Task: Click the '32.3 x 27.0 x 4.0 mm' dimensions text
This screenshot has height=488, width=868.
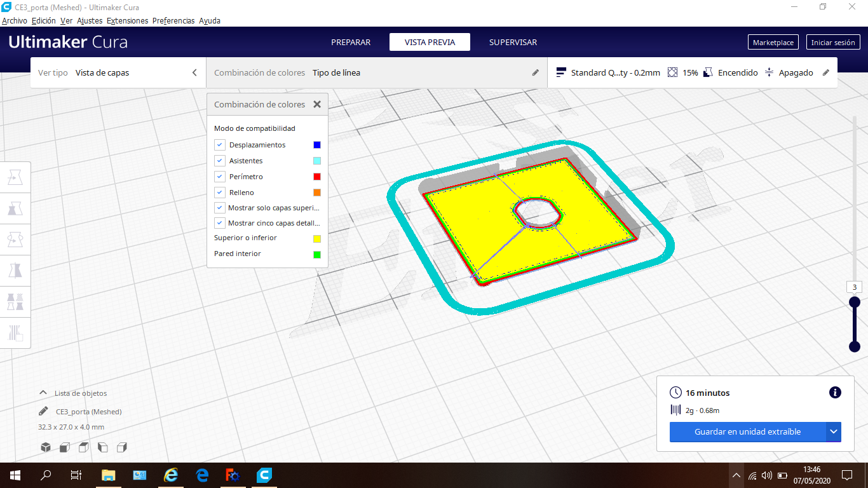Action: point(71,427)
